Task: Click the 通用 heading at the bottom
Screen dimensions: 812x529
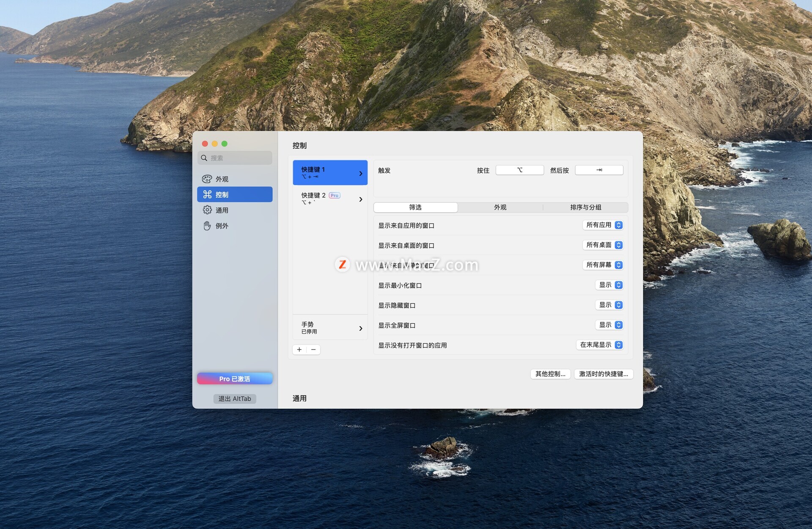Action: point(299,398)
